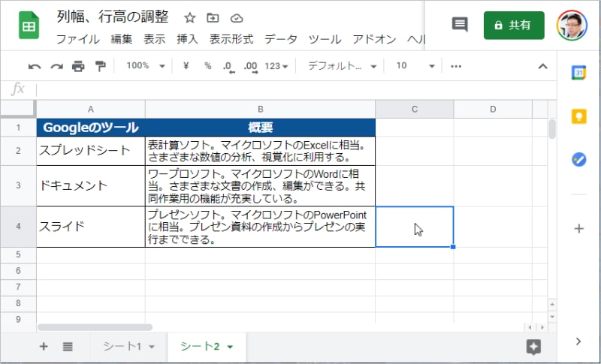Open the 表示 menu
601x364 pixels.
click(155, 40)
